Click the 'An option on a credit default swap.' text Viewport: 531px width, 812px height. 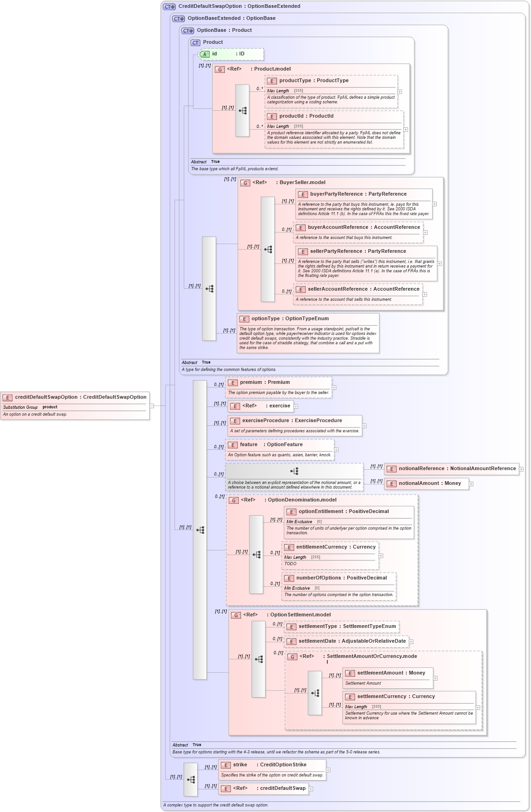(35, 414)
